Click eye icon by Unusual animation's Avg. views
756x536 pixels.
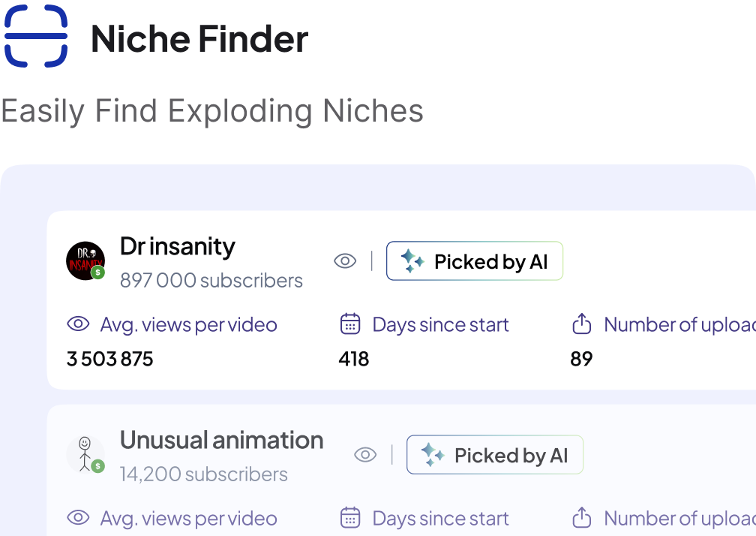pos(78,518)
